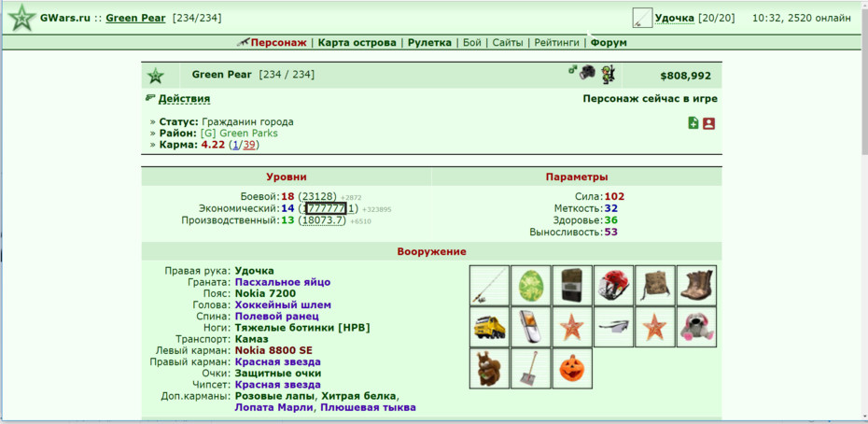Click the Полевой ранец link
The image size is (868, 424).
point(277,316)
